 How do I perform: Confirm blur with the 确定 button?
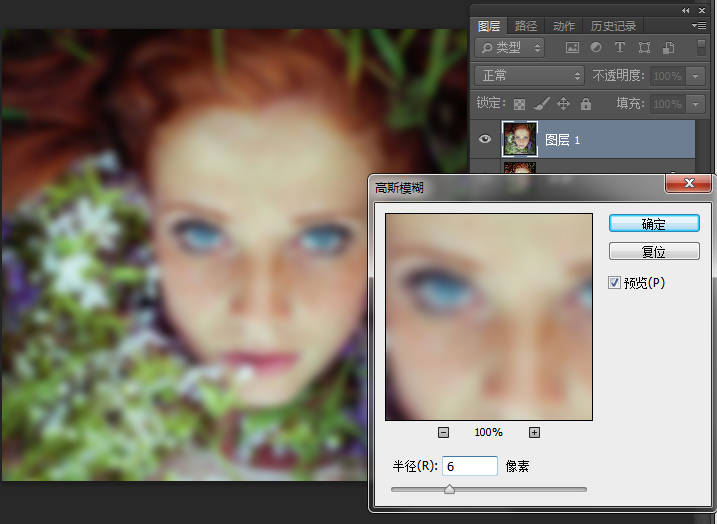(x=654, y=224)
